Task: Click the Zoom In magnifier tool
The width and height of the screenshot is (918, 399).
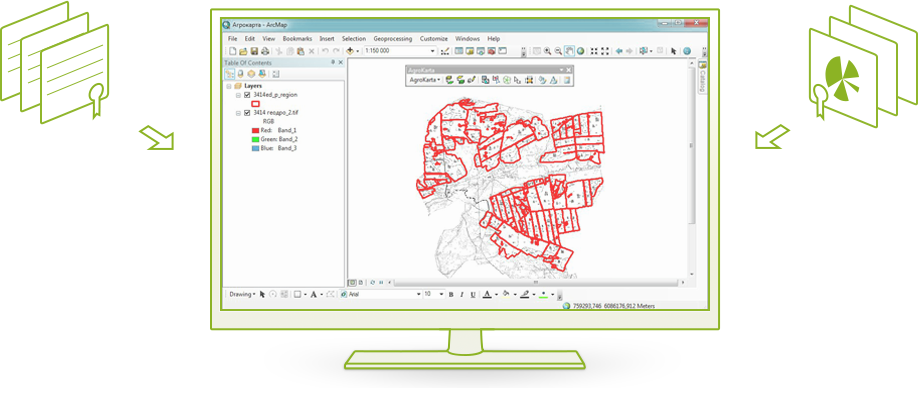Action: [547, 51]
